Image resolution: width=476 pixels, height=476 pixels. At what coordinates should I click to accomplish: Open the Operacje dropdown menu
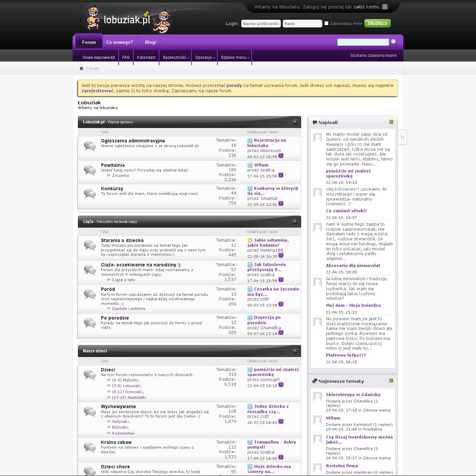click(205, 57)
